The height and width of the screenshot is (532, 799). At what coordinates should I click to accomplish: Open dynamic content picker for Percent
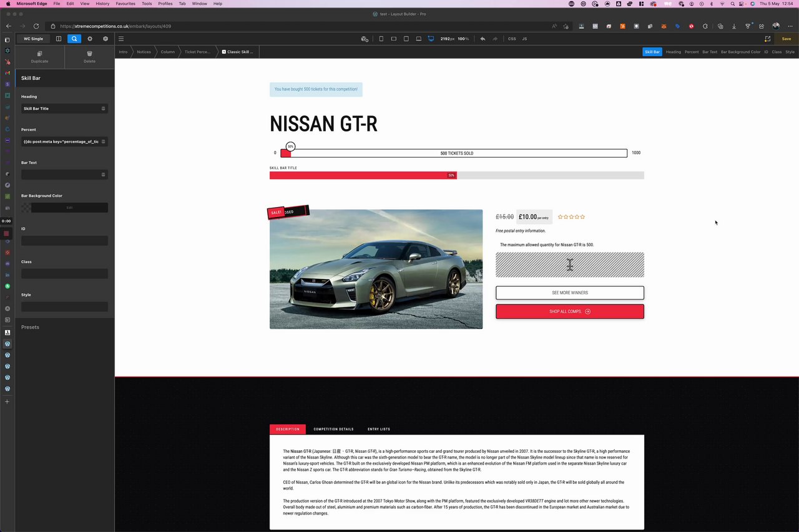point(103,142)
